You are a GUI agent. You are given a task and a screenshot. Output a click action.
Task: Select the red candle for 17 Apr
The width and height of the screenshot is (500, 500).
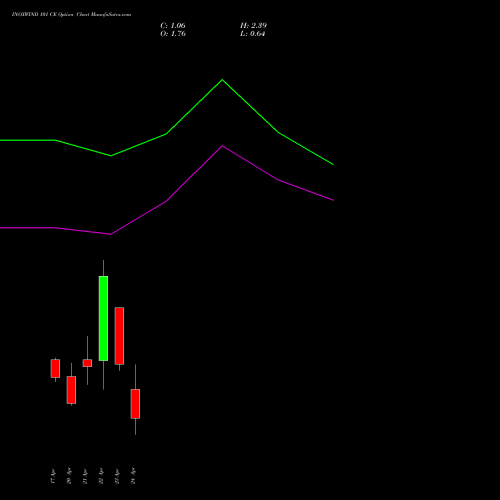(55, 368)
